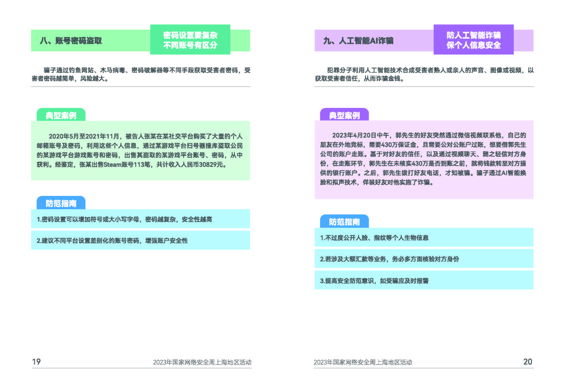The width and height of the screenshot is (565, 392).
Task: Click tip 2.若涉及大额汇款等业务
Action: coord(424,259)
